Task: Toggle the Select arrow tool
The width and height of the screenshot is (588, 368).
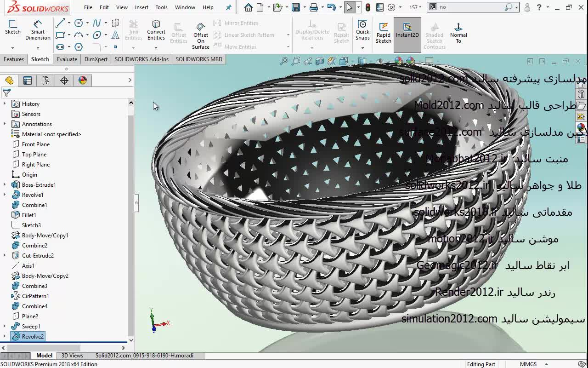Action: point(350,7)
